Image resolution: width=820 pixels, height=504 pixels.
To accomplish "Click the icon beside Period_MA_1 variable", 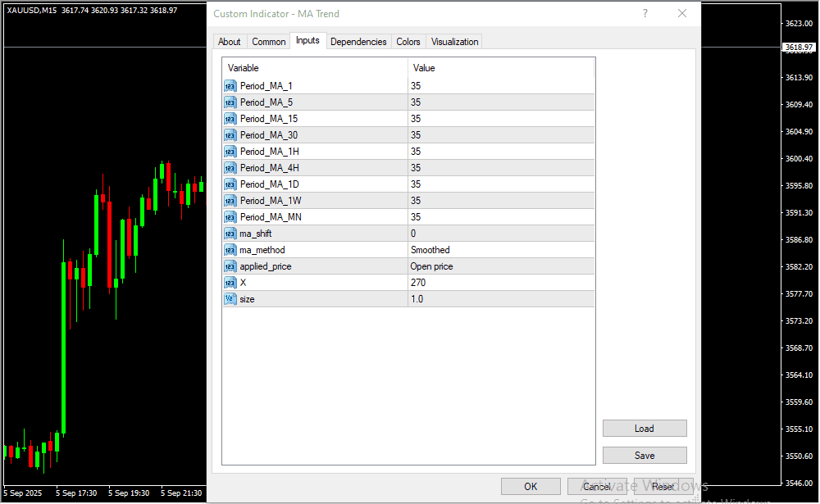I will 230,86.
